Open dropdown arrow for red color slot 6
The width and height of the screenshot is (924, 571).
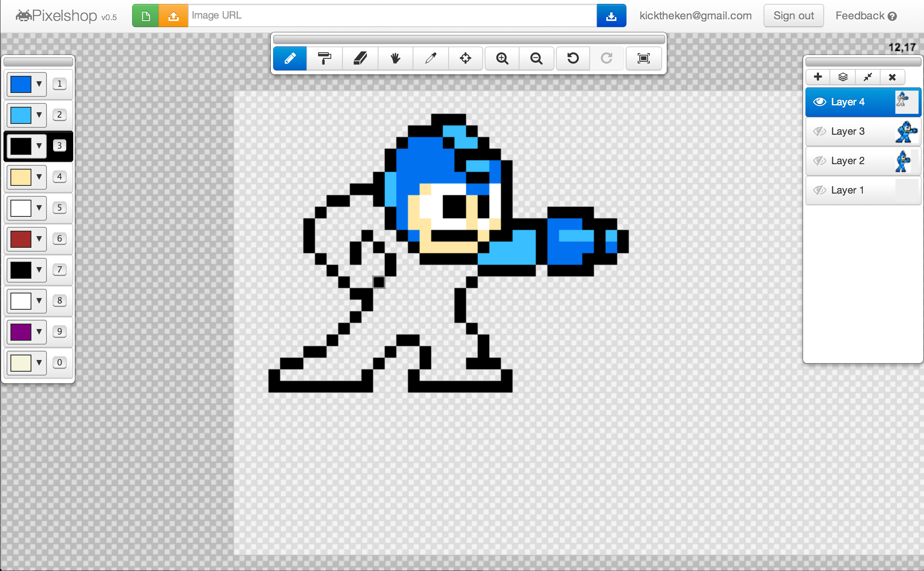coord(39,238)
